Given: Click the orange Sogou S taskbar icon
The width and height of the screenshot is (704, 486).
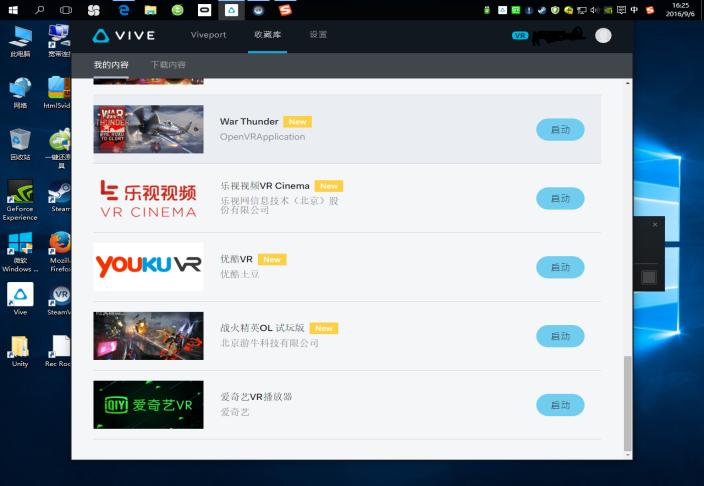Looking at the screenshot, I should coord(285,10).
